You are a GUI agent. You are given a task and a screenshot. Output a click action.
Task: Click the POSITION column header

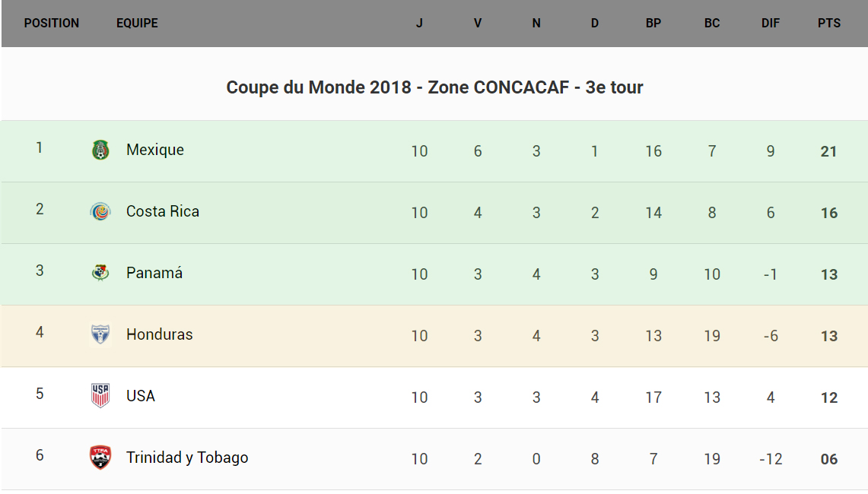tap(52, 24)
